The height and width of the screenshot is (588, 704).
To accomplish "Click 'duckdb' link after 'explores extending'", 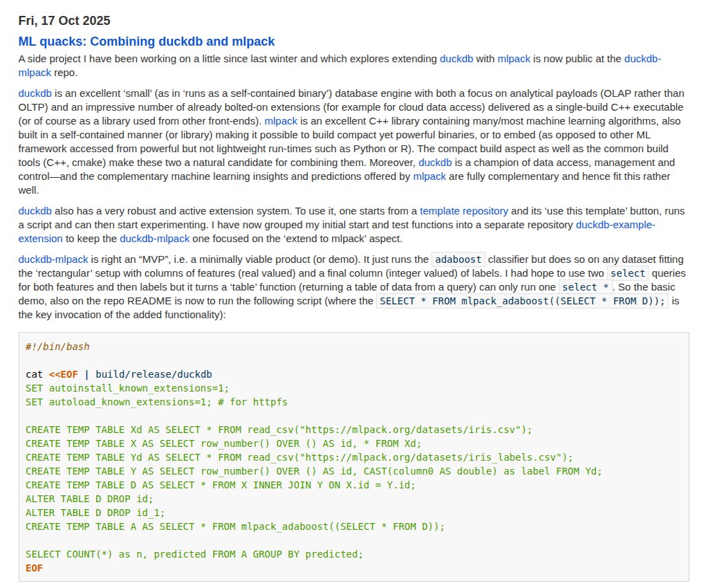I will 456,59.
